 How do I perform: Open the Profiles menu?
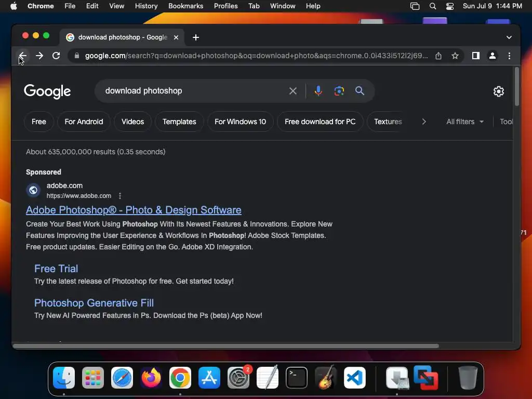(225, 6)
